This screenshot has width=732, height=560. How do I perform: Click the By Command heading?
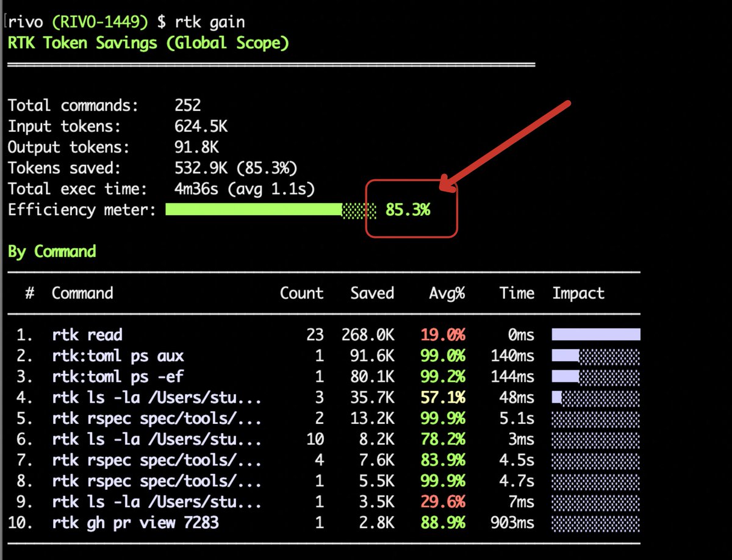coord(52,251)
